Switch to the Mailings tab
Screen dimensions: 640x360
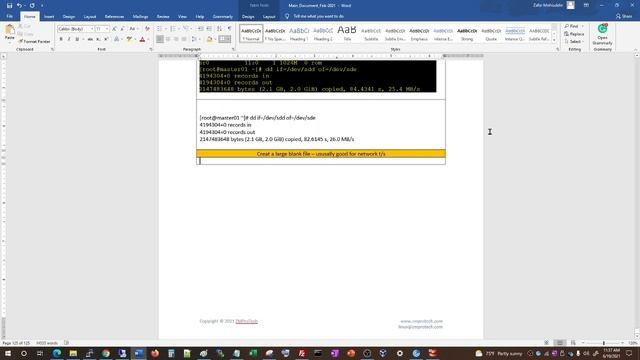click(140, 17)
